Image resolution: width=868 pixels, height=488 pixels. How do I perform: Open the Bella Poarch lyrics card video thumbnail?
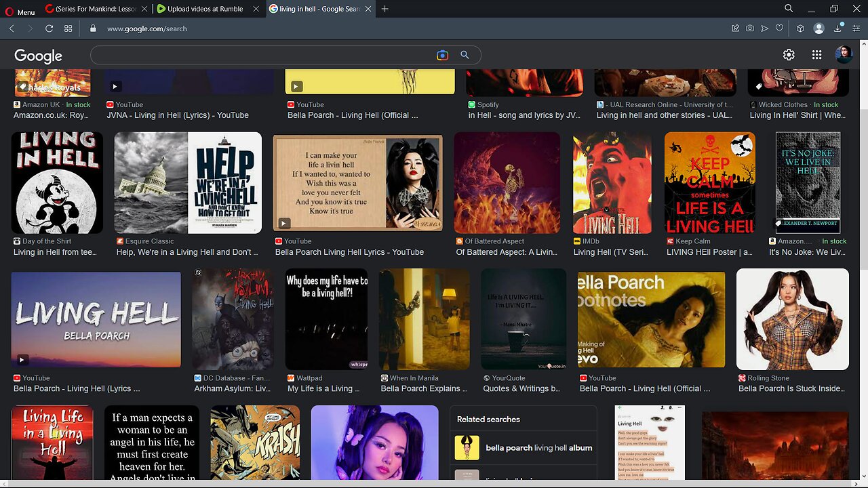(358, 183)
